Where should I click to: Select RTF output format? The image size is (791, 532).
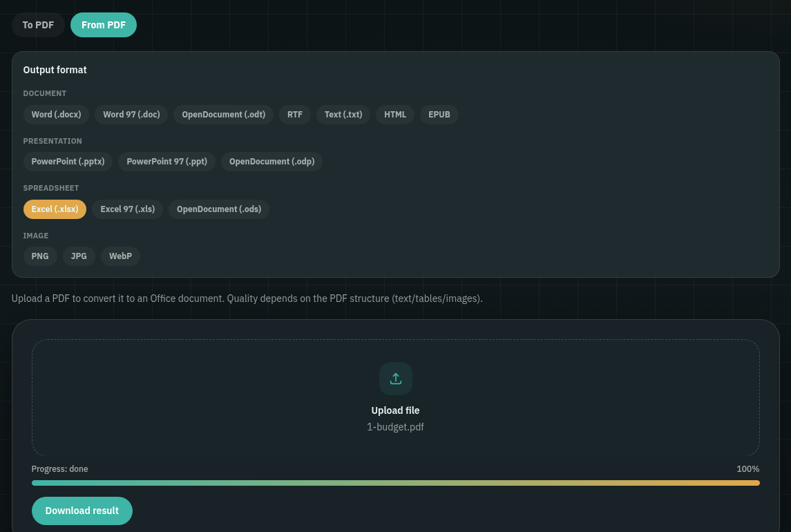[x=295, y=115]
